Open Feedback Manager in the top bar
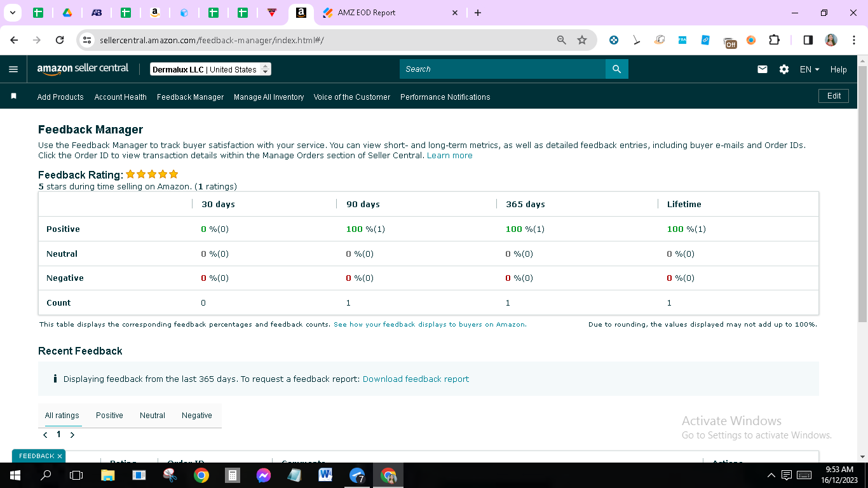The image size is (868, 488). tap(190, 97)
